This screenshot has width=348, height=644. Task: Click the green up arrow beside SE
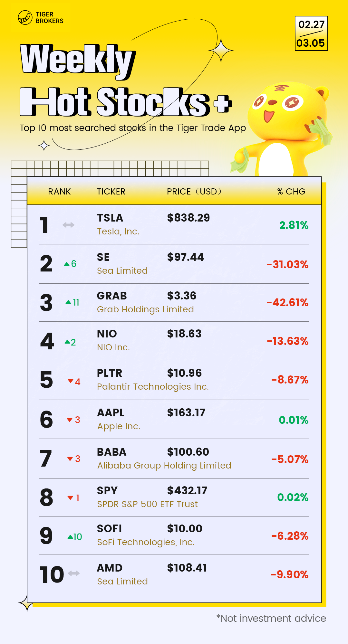(x=67, y=264)
